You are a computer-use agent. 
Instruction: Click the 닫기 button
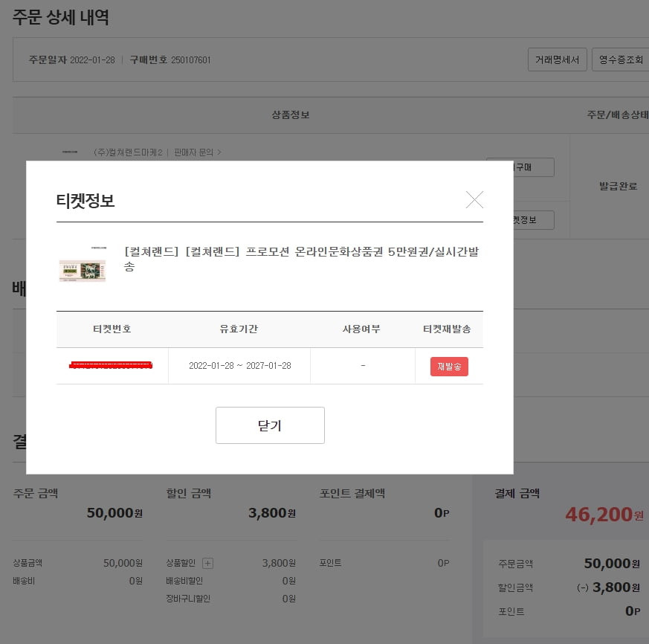270,425
